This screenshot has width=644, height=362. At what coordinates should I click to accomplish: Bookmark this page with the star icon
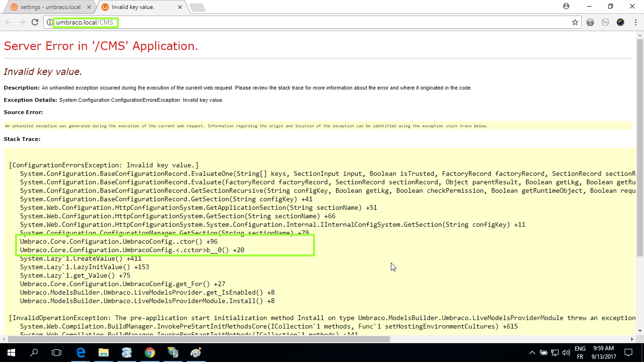[x=575, y=22]
